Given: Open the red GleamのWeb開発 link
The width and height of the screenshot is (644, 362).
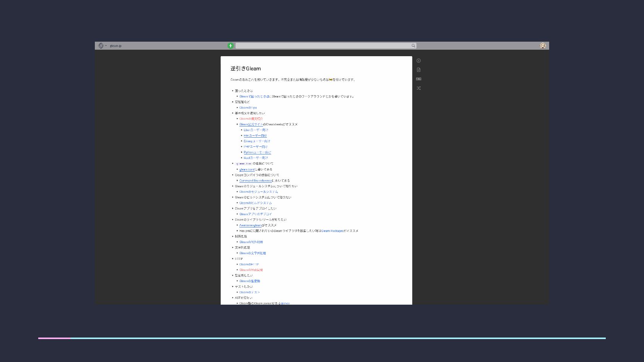Looking at the screenshot, I should click(x=251, y=270).
